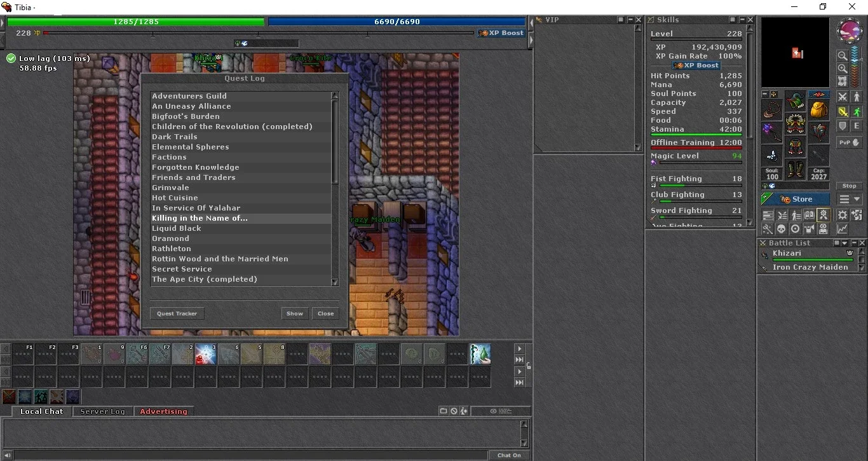Click the legs equipment slot
The height and width of the screenshot is (461, 868).
coord(796,147)
